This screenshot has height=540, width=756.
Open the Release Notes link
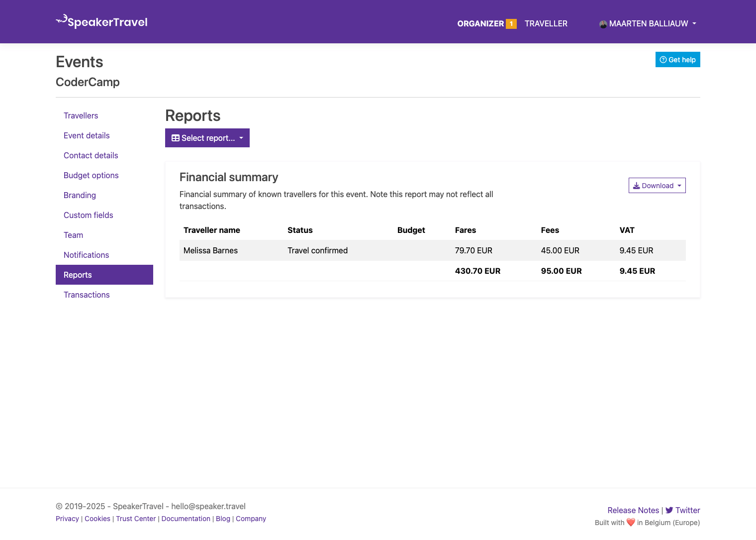coord(633,510)
